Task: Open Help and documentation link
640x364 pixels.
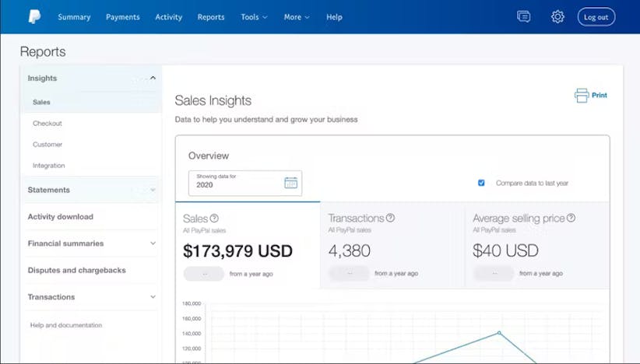Action: (x=65, y=325)
